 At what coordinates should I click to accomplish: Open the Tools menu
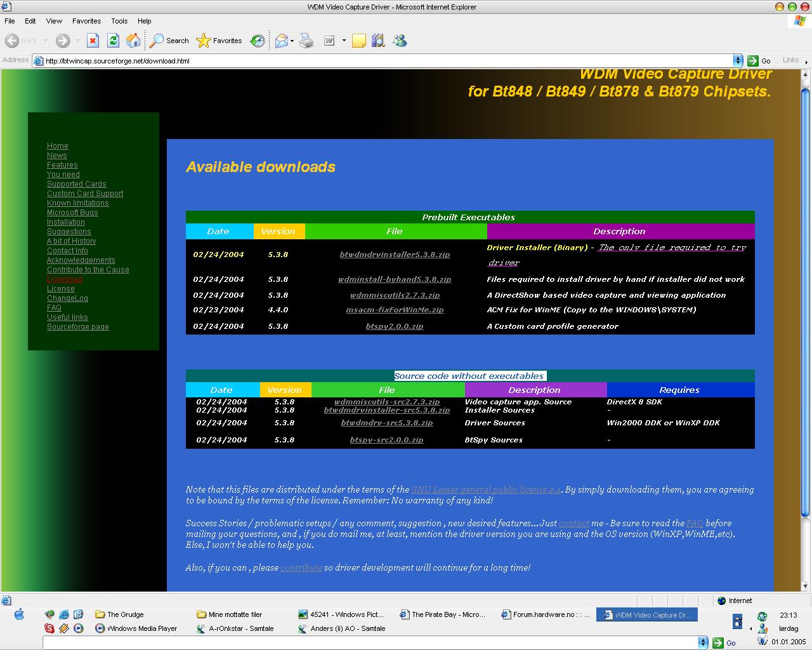tap(119, 21)
